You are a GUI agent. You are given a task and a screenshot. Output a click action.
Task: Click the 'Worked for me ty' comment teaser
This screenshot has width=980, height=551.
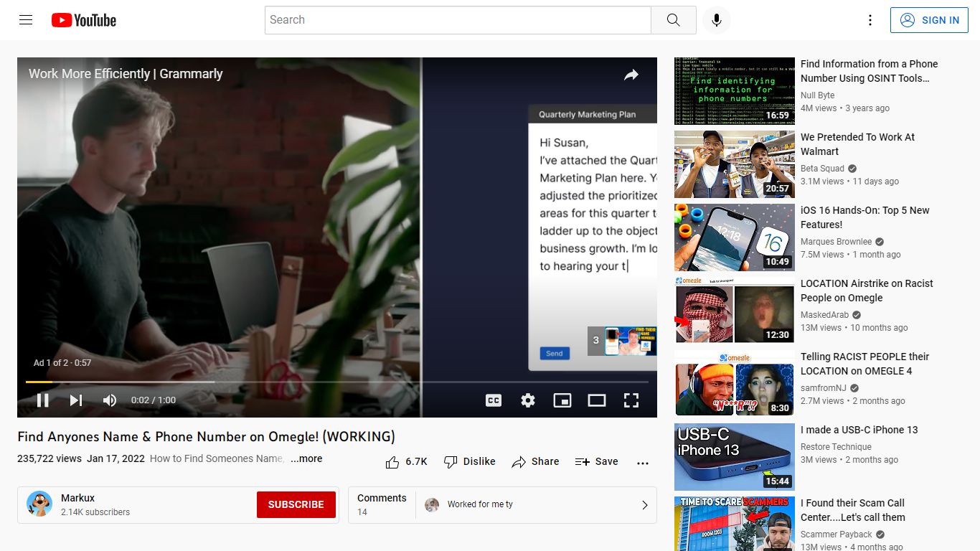[x=480, y=504]
